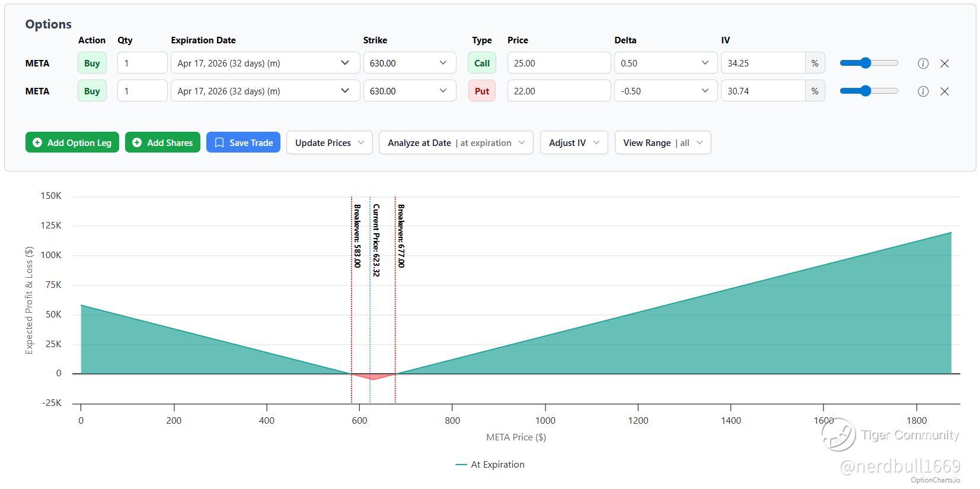Screen dimensions: 980x489
Task: Open the Analyze at Date menu
Action: pyautogui.click(x=455, y=143)
